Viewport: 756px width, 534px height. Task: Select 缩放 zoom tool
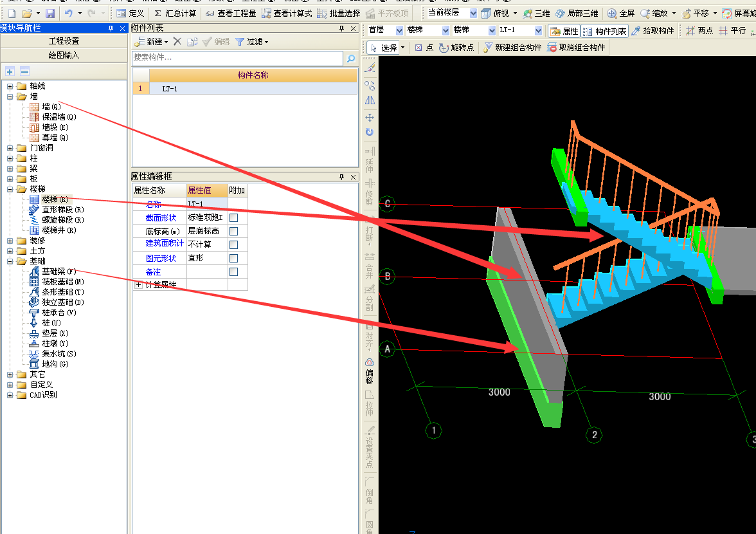(x=654, y=14)
